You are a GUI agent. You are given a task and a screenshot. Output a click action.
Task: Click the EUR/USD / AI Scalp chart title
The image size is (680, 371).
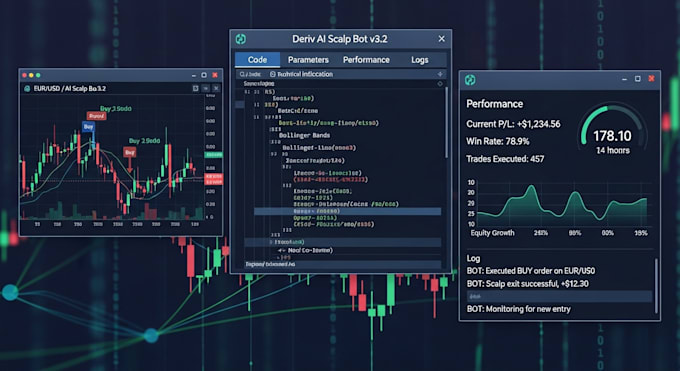coord(69,89)
